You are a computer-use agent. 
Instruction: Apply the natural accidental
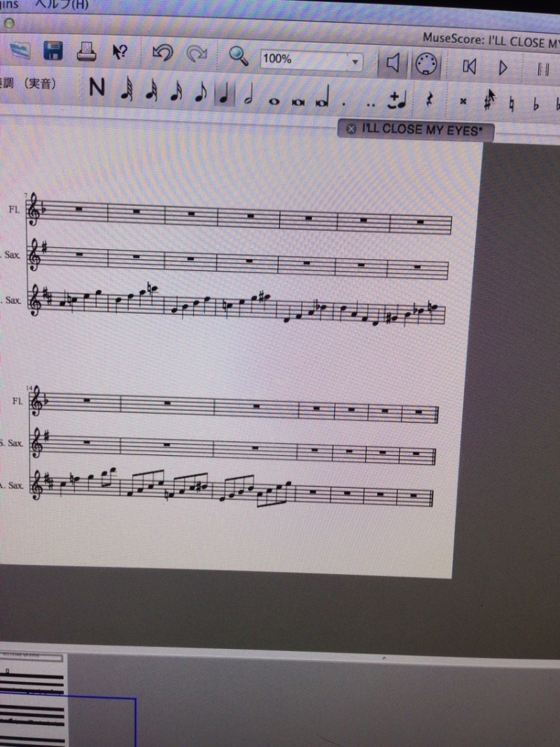tap(512, 104)
